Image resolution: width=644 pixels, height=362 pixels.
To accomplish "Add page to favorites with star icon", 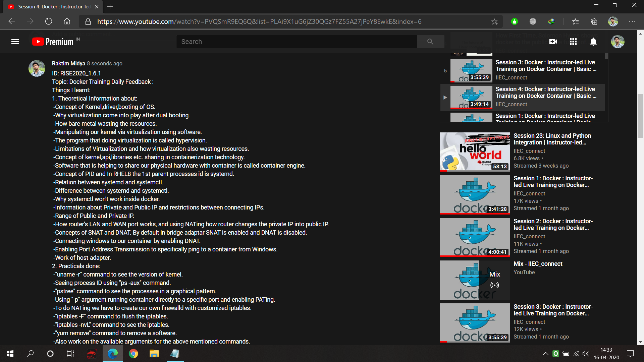I will (494, 21).
